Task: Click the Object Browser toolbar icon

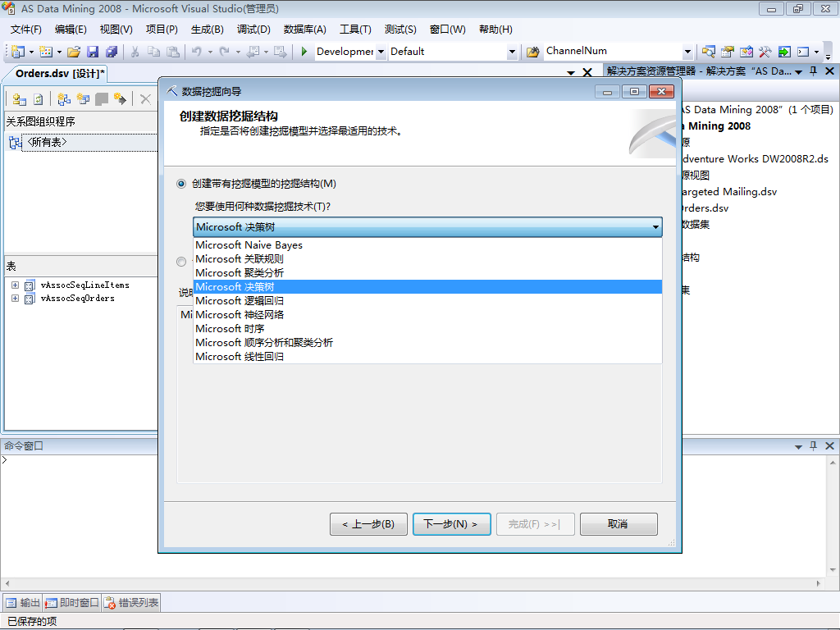Action: pos(746,52)
